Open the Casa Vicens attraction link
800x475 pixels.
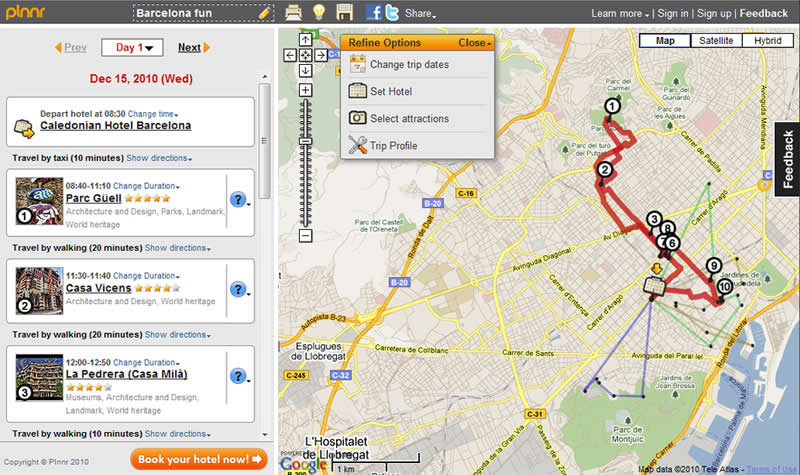click(x=98, y=288)
